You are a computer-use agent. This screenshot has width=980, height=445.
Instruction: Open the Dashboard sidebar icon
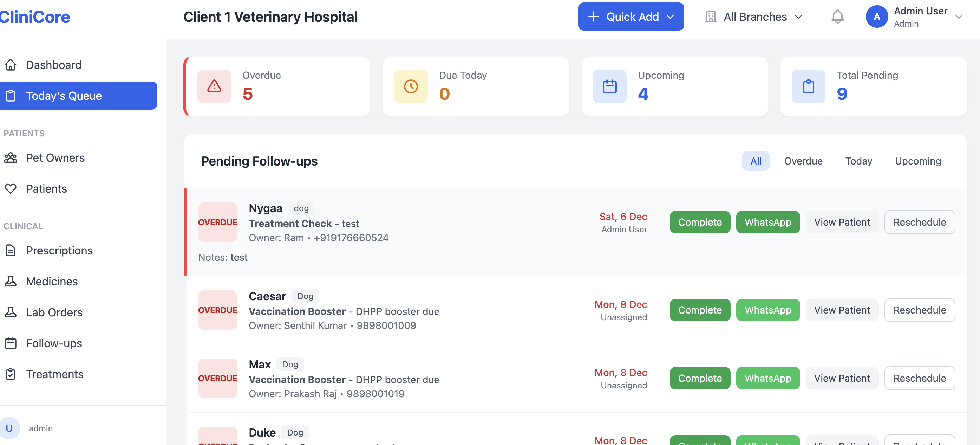(11, 65)
